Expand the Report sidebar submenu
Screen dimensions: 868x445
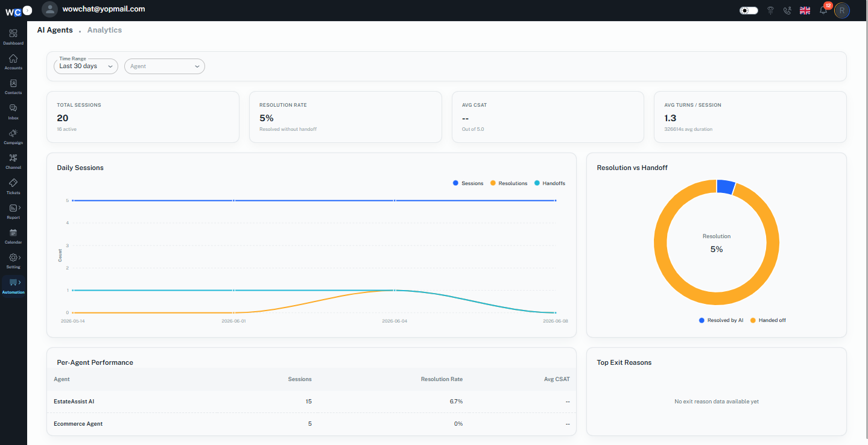tap(14, 208)
